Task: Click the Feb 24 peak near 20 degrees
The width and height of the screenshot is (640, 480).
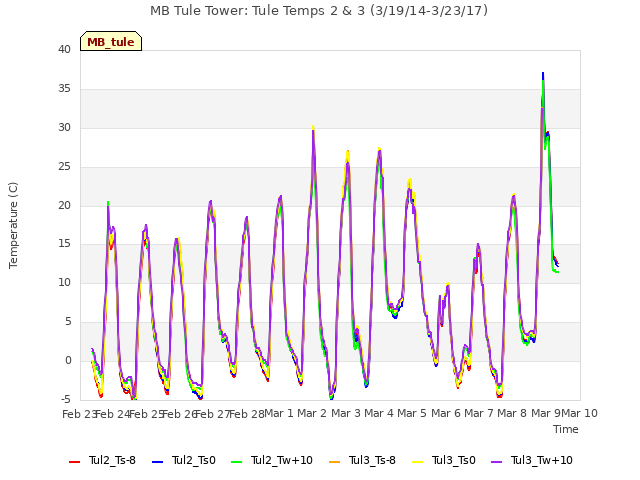Action: tap(108, 203)
